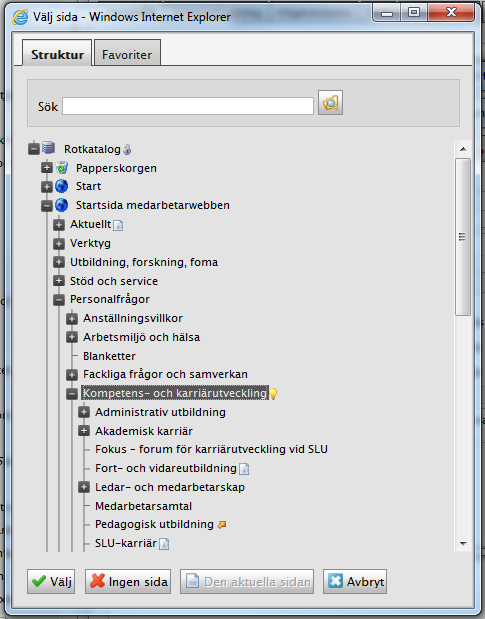Switch to the Favoriter tab
This screenshot has height=619, width=485.
[127, 54]
